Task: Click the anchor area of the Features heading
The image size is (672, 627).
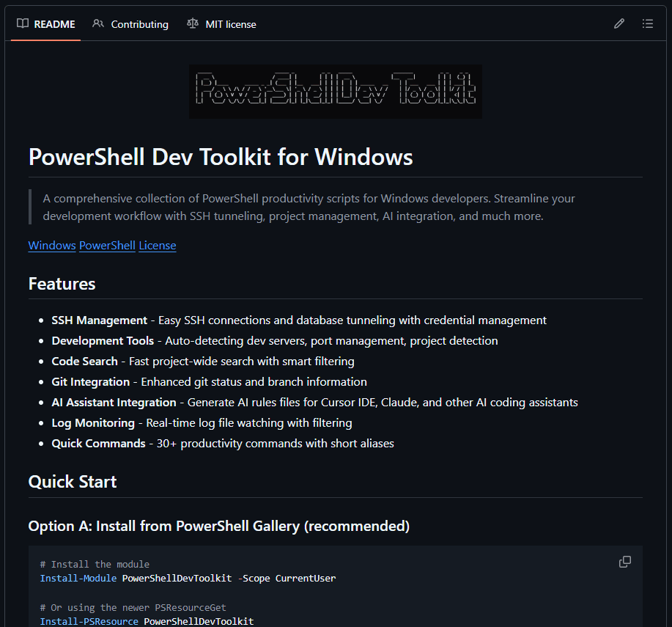Action: click(x=61, y=284)
